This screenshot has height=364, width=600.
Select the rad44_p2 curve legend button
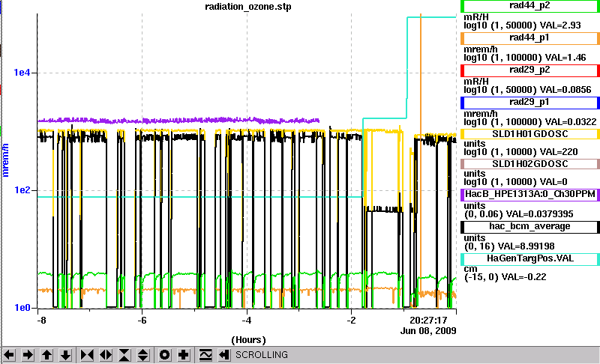coord(529,6)
